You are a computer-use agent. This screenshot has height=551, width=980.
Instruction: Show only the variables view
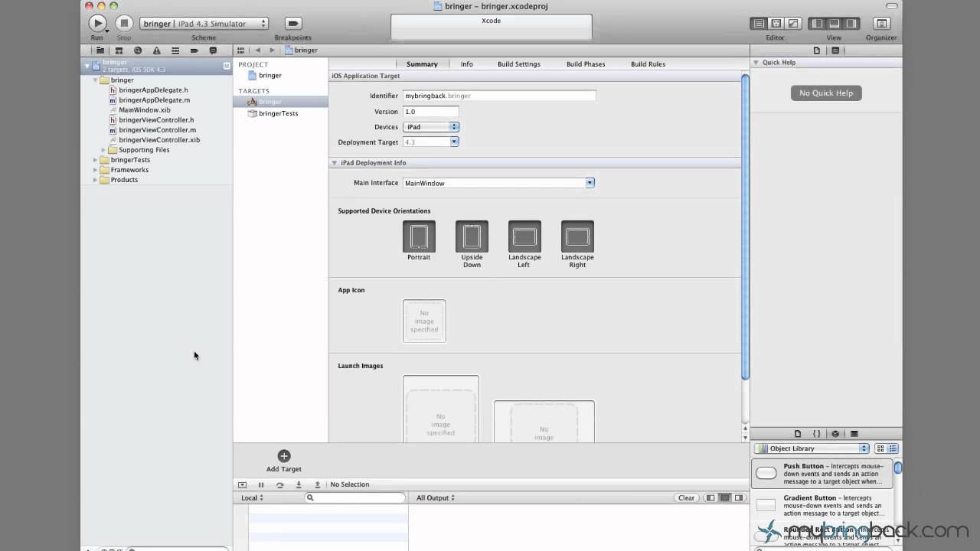coord(710,497)
